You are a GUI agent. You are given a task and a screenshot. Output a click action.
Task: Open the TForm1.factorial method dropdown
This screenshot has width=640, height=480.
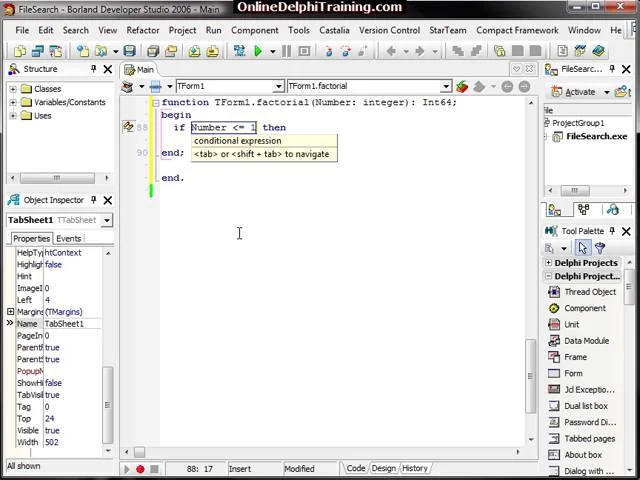[446, 86]
